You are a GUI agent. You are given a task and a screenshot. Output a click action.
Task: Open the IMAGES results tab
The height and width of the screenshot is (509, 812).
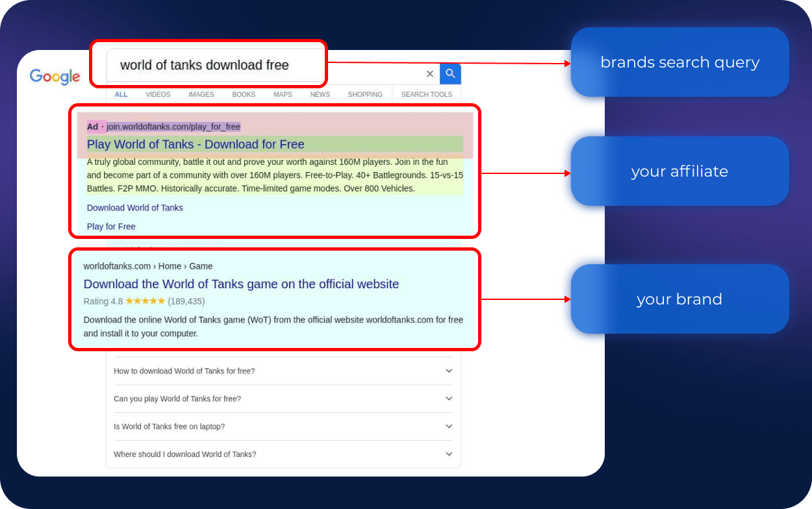click(x=201, y=94)
